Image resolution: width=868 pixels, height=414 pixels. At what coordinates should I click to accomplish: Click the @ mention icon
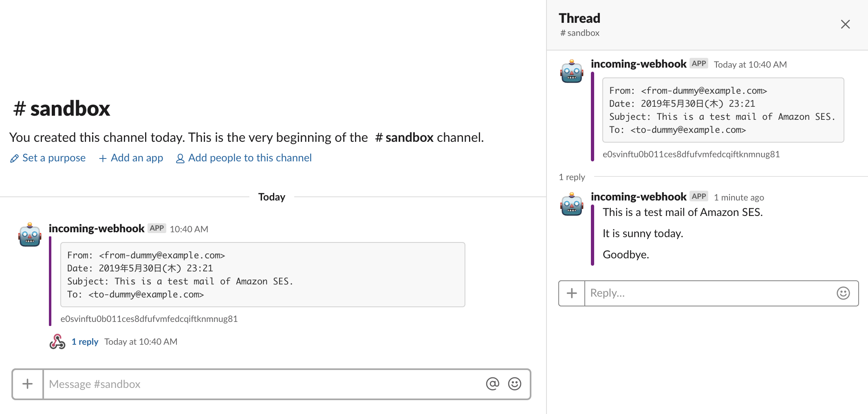click(492, 384)
